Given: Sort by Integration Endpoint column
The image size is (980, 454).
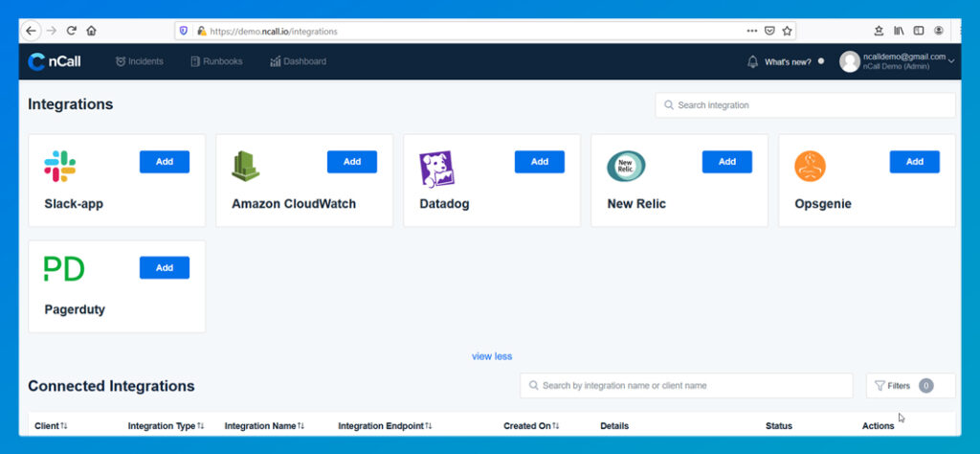Looking at the screenshot, I should pyautogui.click(x=385, y=426).
